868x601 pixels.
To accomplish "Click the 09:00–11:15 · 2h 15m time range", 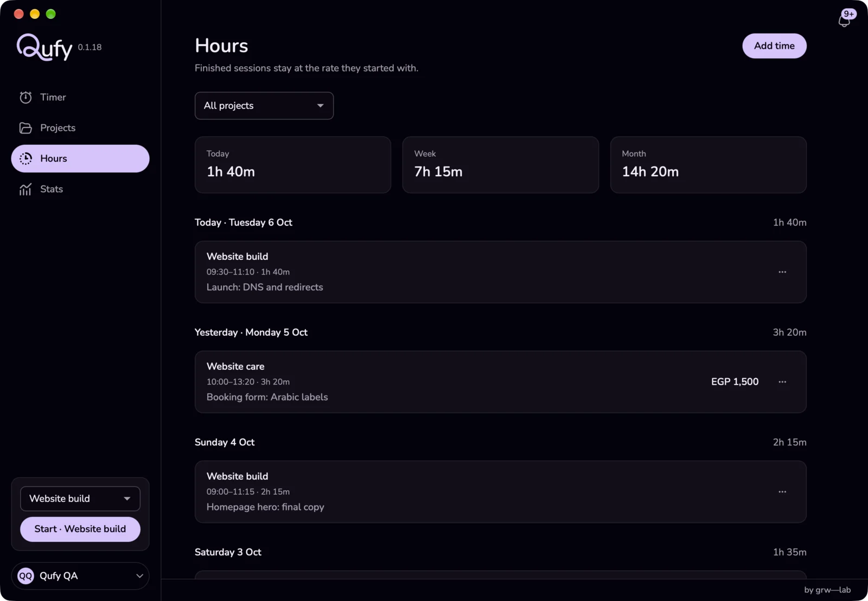I will click(x=248, y=492).
